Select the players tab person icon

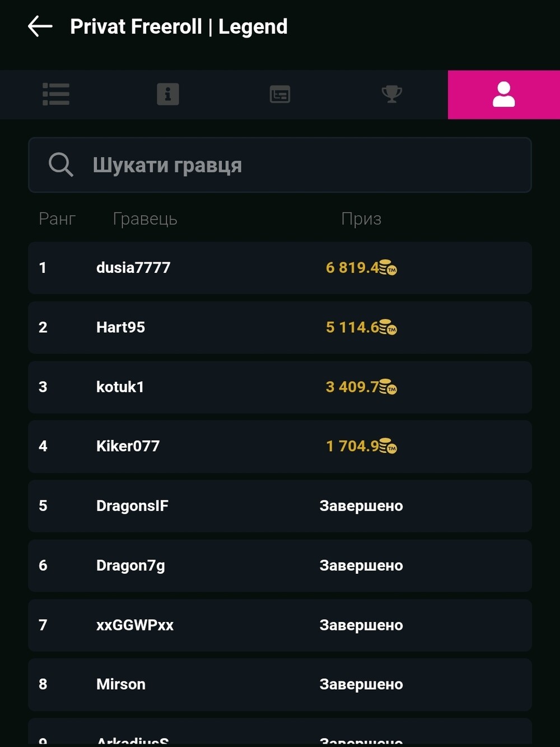(x=504, y=94)
